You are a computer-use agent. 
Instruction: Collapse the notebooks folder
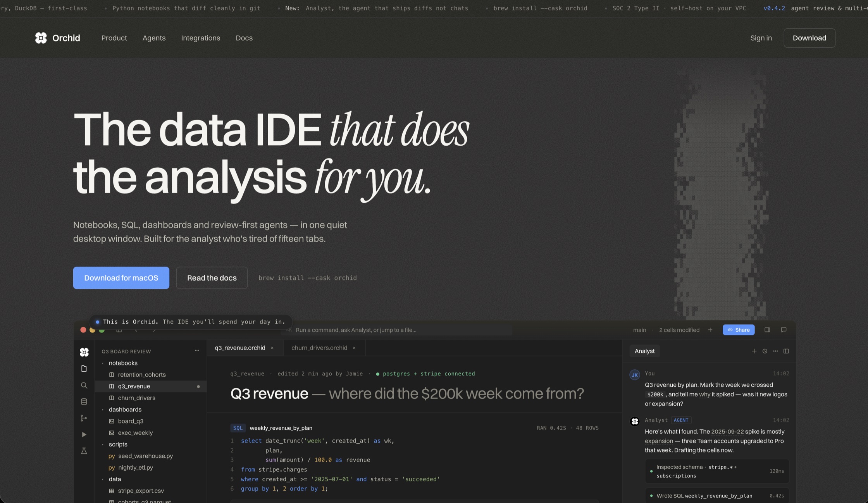point(103,363)
